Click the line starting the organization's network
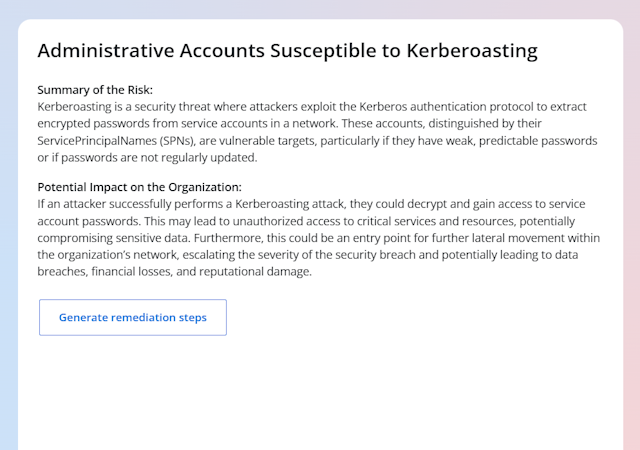Image resolution: width=640 pixels, height=450 pixels. coord(308,255)
